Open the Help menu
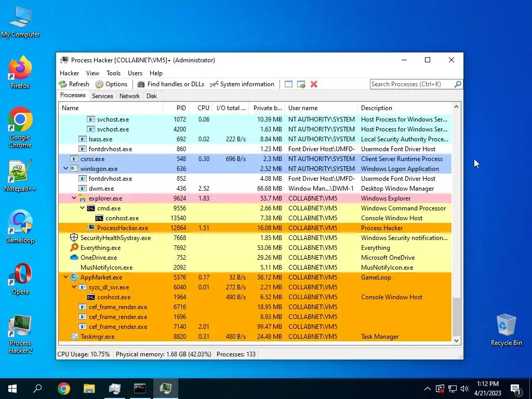This screenshot has width=532, height=399. pos(156,73)
